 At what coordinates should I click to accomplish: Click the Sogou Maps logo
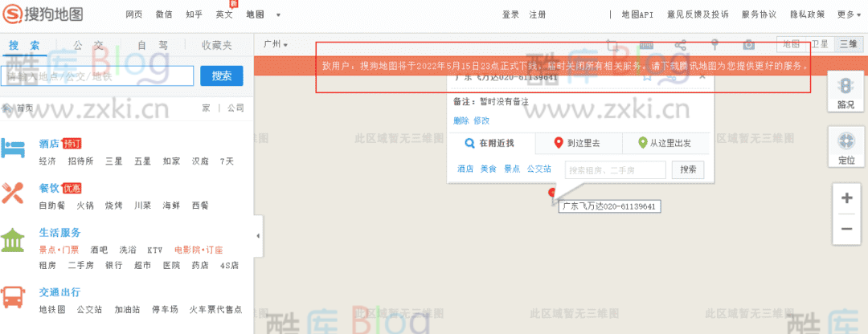pos(43,14)
